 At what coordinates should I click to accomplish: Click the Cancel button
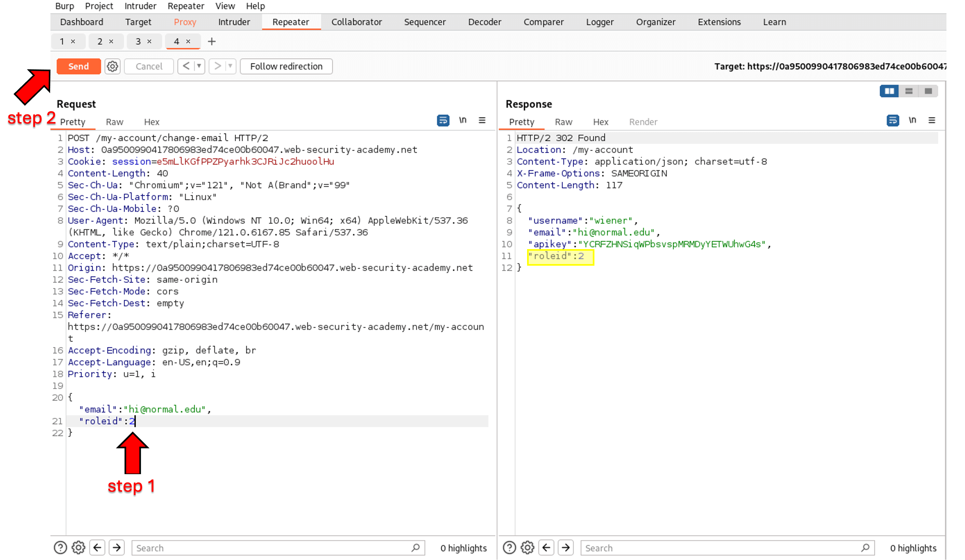[149, 66]
